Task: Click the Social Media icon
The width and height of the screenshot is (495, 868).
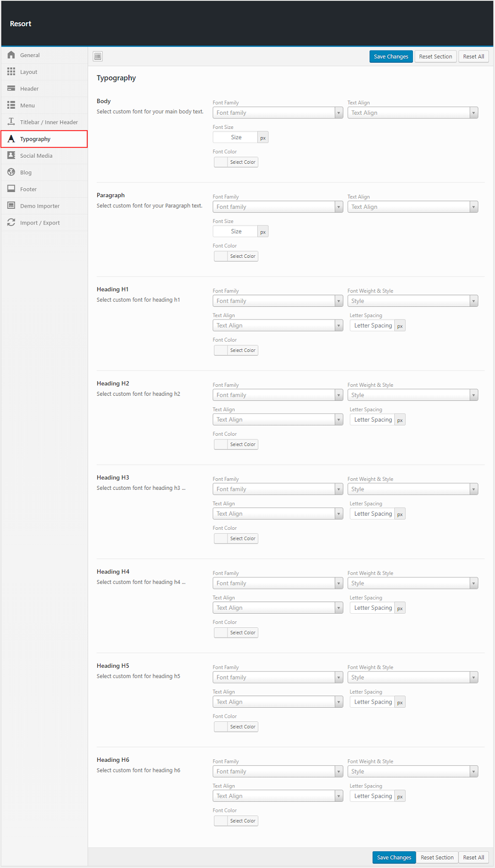Action: pyautogui.click(x=11, y=155)
